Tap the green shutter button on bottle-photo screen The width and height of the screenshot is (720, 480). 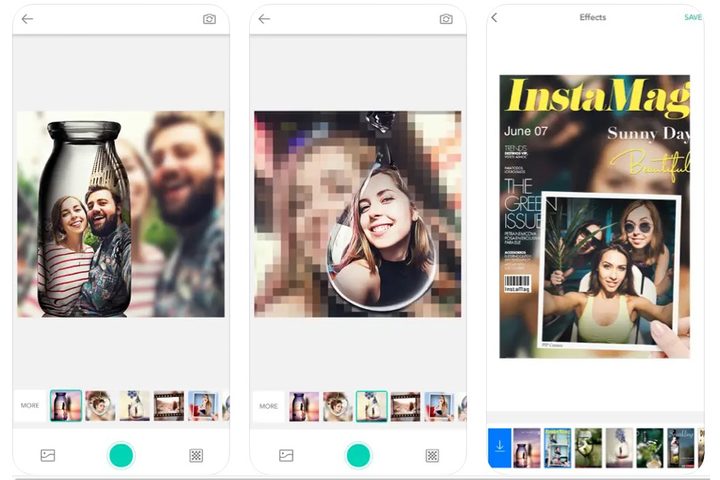(121, 455)
